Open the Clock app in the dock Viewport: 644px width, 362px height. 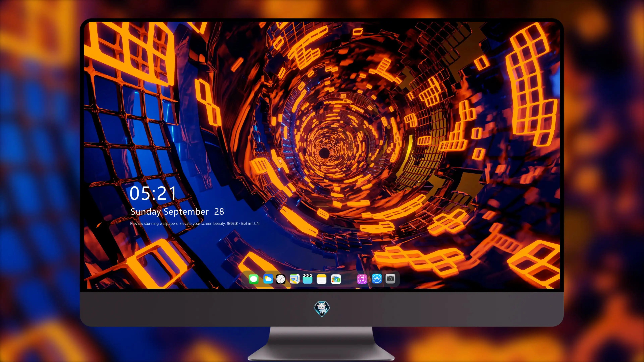(281, 279)
